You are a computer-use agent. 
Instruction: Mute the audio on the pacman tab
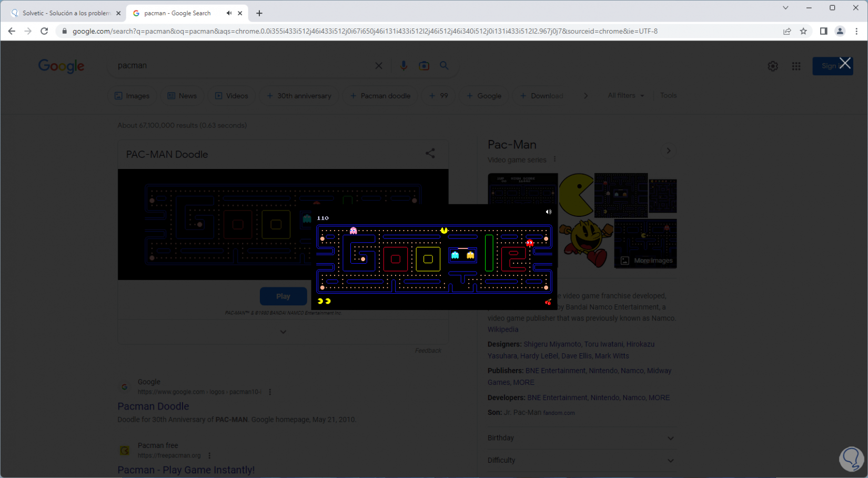(229, 13)
